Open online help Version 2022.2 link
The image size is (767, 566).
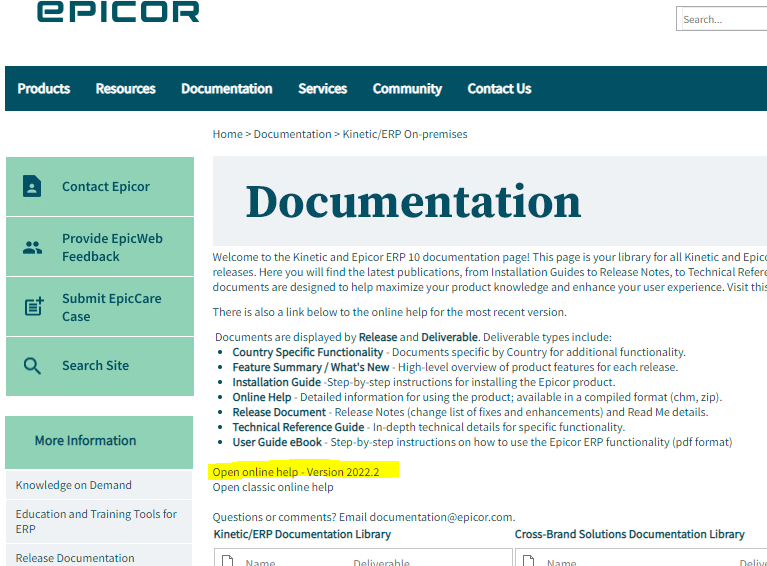[x=296, y=472]
